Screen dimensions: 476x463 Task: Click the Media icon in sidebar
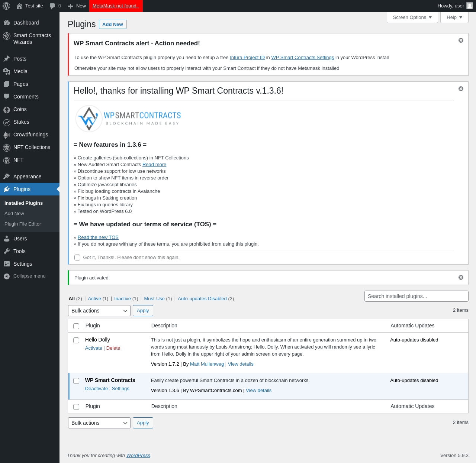[7, 71]
